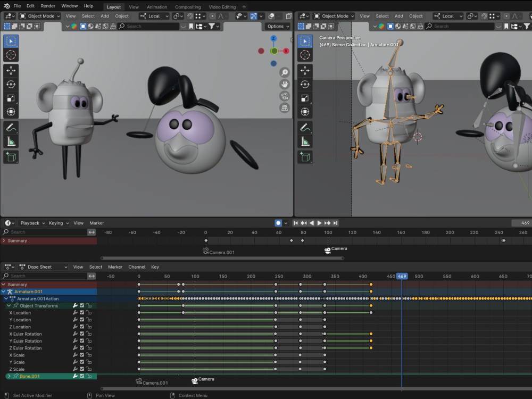Image resolution: width=532 pixels, height=399 pixels.
Task: Click the red X axis gizmo
Action: [x=286, y=51]
